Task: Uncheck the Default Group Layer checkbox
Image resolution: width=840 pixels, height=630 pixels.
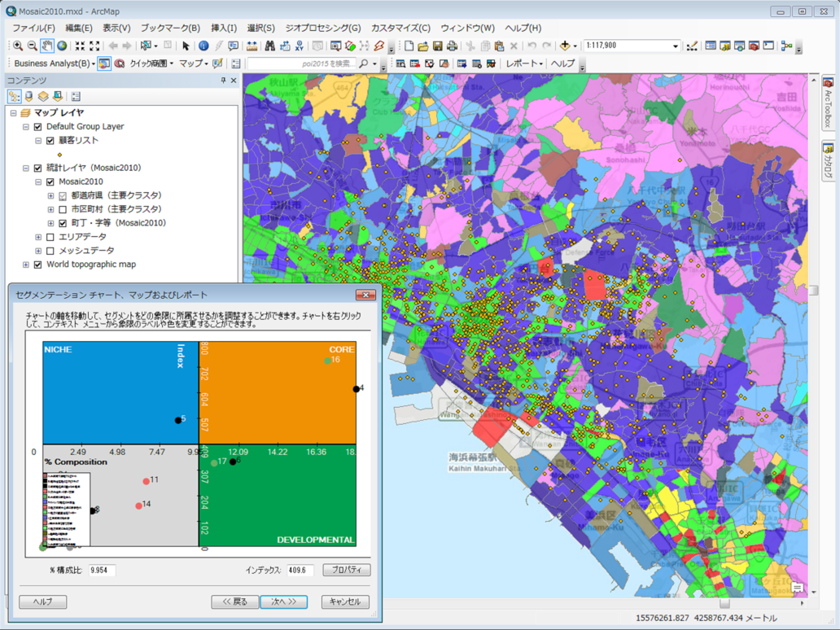Action: [x=38, y=127]
